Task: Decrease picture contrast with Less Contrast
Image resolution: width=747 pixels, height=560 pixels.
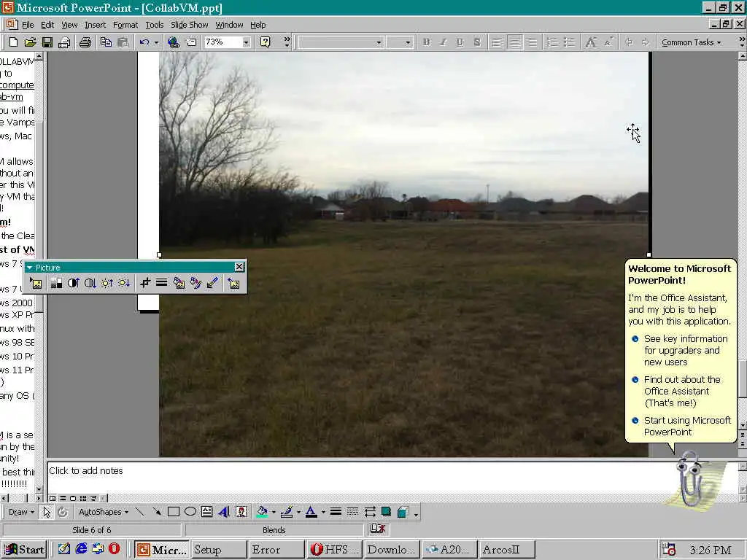Action: click(90, 284)
